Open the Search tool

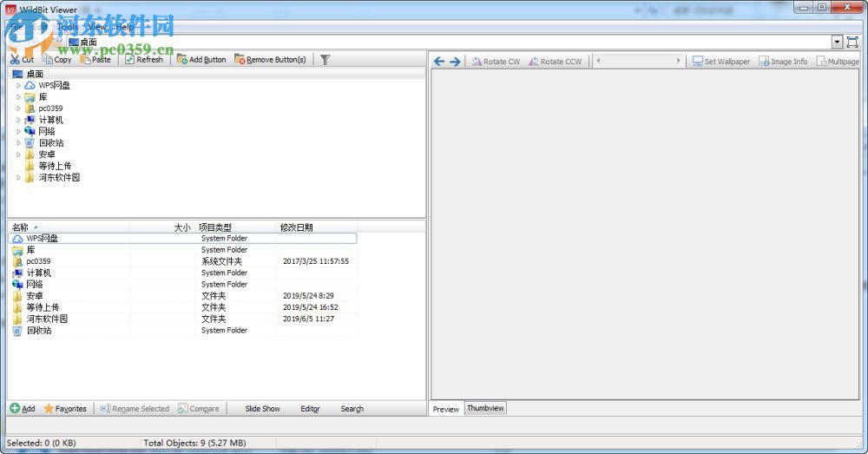pos(352,409)
